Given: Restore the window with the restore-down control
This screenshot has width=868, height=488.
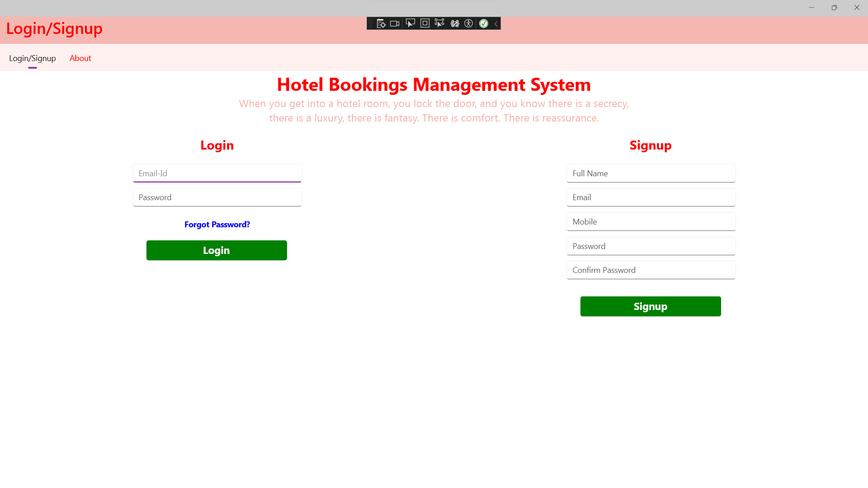Looking at the screenshot, I should 834,7.
